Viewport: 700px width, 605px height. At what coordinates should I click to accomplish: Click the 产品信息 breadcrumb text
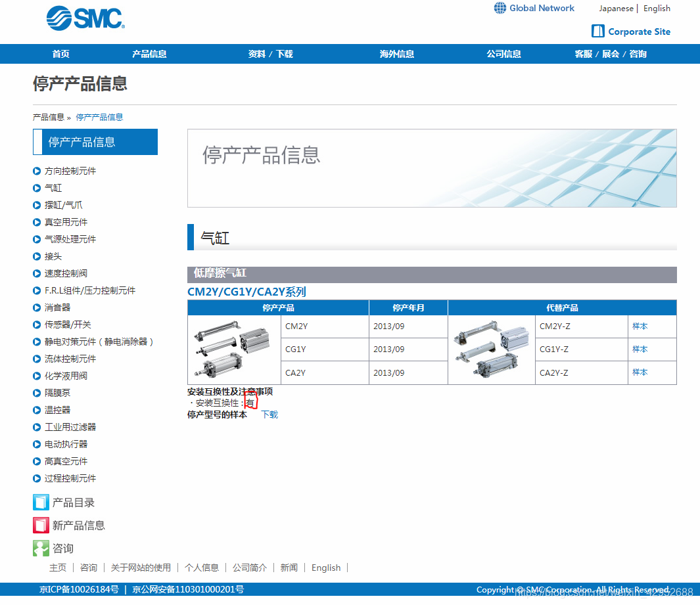click(48, 118)
